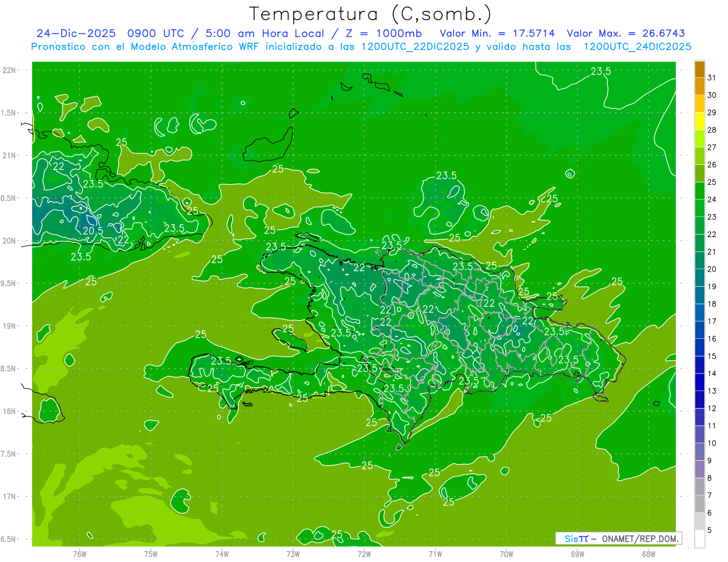The width and height of the screenshot is (728, 562).
Task: Click the yellow colorbar swatch between 28 and 29
Action: 700,121
